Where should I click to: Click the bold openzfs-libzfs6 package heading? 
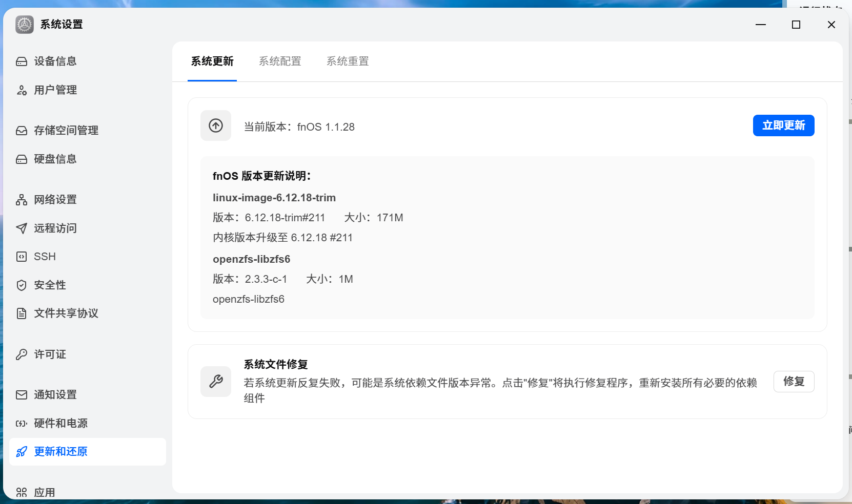(252, 259)
